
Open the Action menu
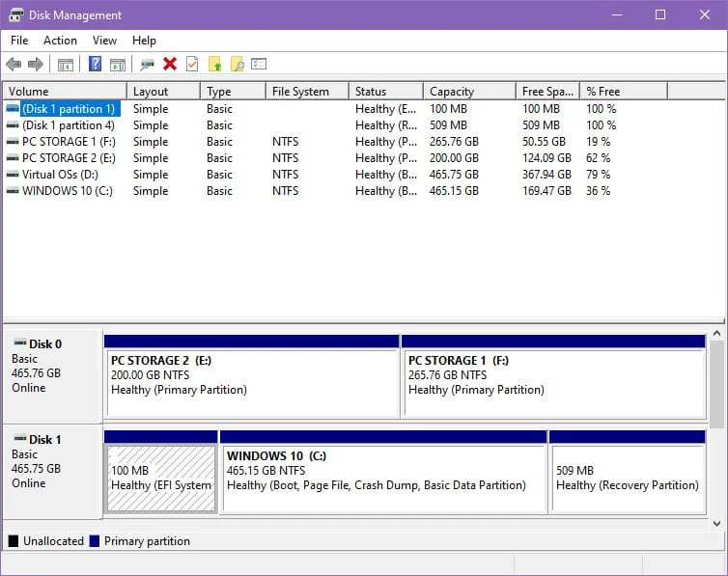tap(60, 41)
